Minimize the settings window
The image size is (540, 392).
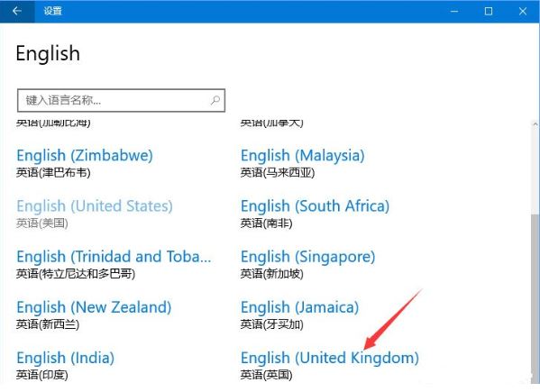coord(454,11)
